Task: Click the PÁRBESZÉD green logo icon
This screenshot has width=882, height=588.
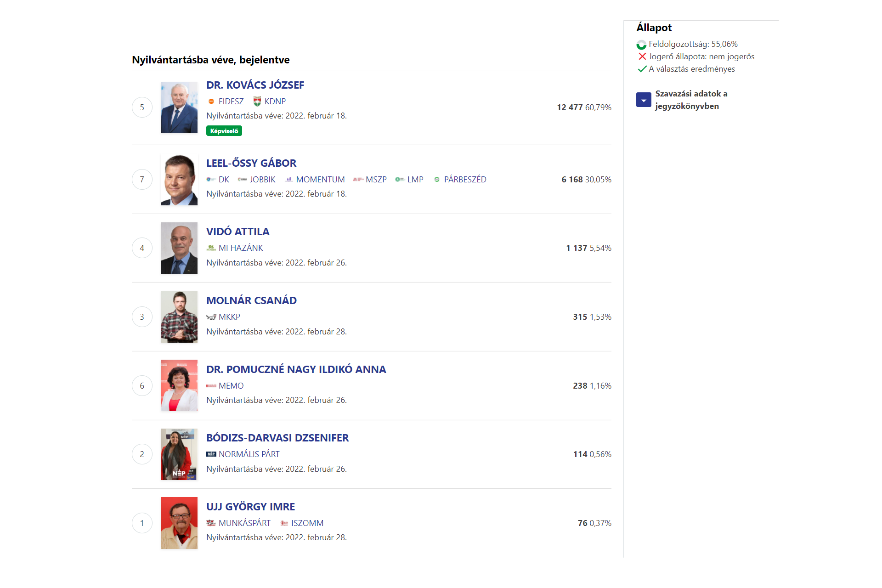Action: coord(437,180)
